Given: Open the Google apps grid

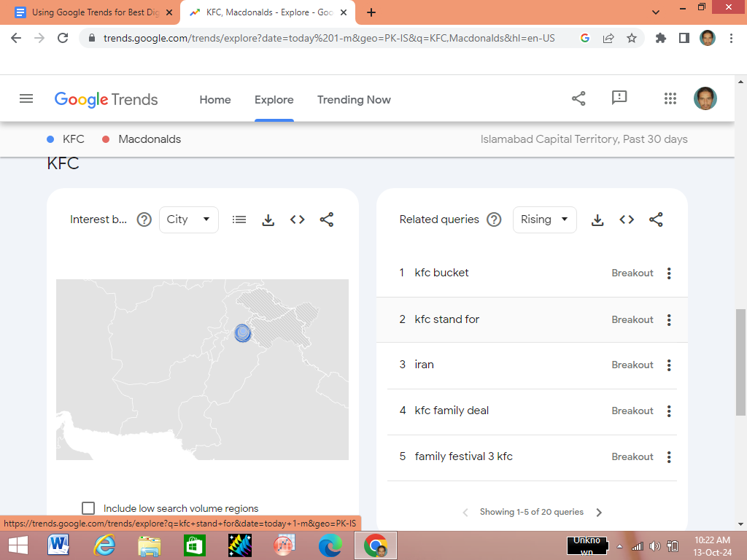Looking at the screenshot, I should [670, 98].
